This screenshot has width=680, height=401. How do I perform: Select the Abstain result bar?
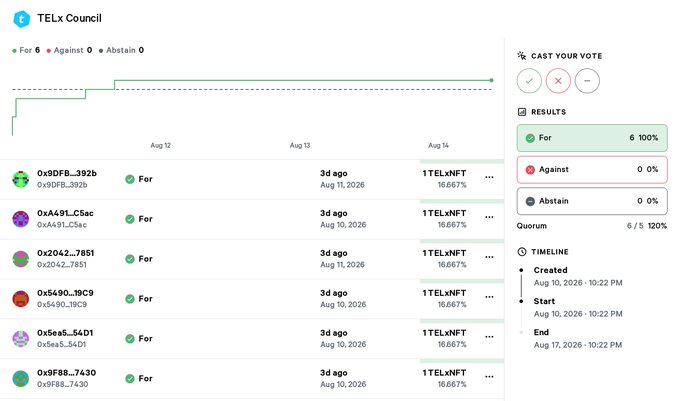tap(592, 201)
